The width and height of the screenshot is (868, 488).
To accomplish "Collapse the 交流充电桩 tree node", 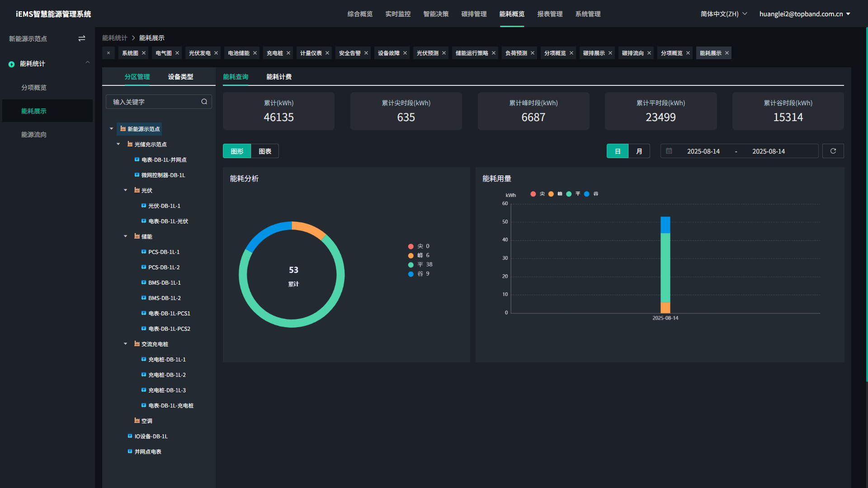I will click(126, 344).
